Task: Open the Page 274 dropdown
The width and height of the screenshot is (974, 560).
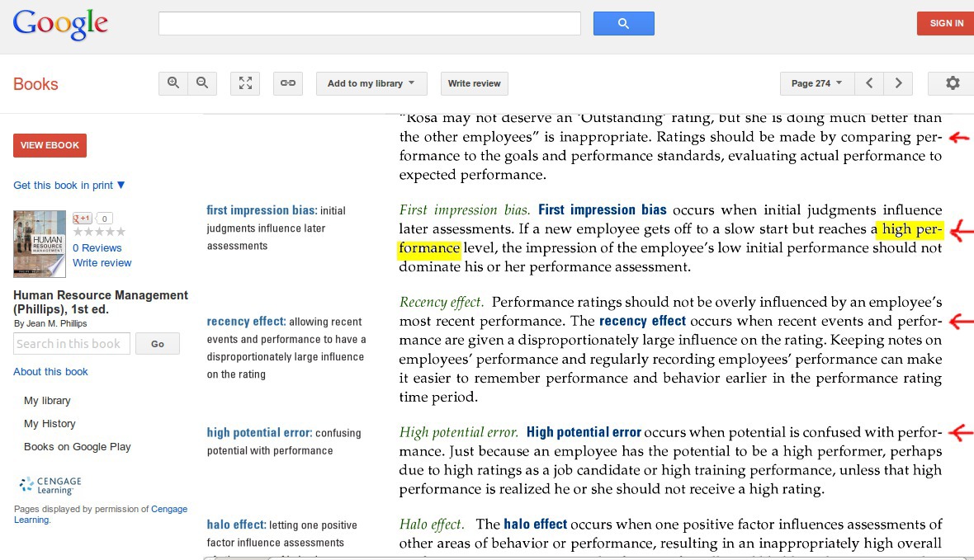Action: click(x=816, y=83)
